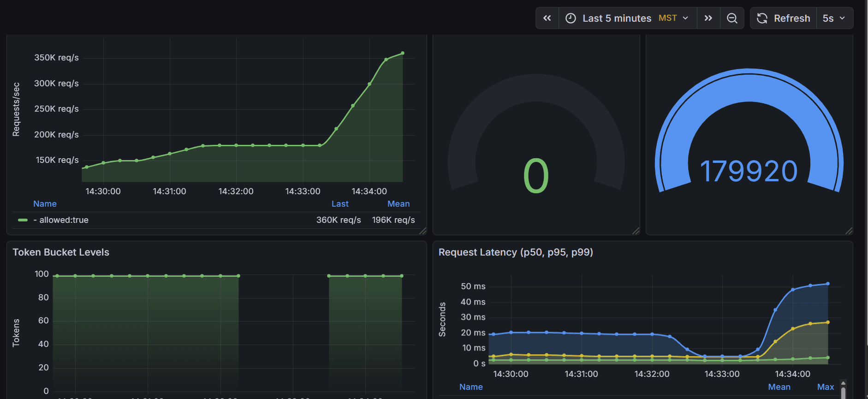The image size is (868, 399).
Task: Click the 50 ms latency axis label
Action: (x=473, y=286)
